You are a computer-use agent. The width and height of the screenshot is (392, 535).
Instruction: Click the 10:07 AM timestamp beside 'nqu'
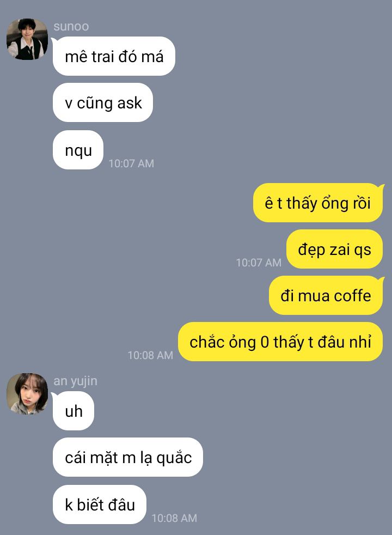(131, 163)
